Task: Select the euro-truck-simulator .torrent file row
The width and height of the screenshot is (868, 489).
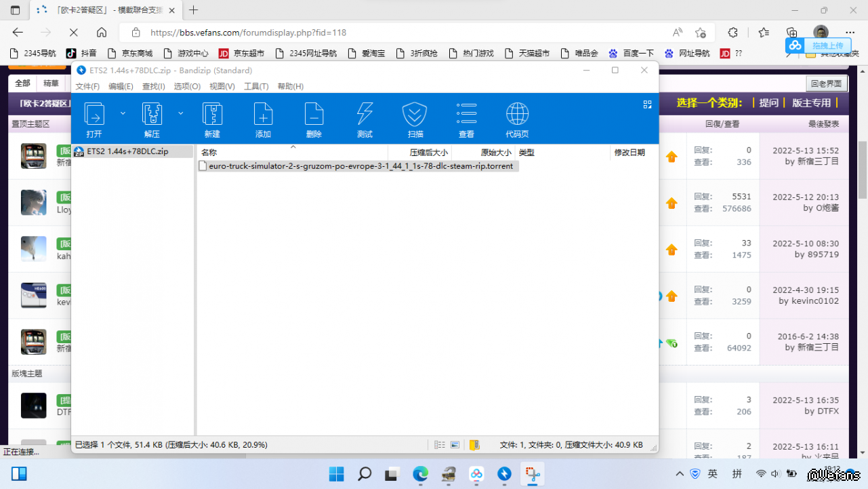Action: pos(358,165)
